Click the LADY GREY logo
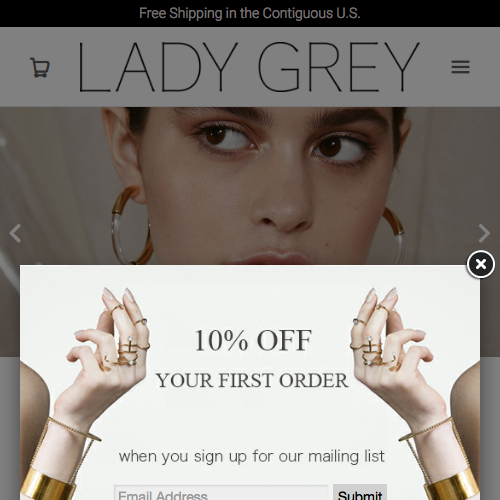The width and height of the screenshot is (500, 500). (x=248, y=67)
